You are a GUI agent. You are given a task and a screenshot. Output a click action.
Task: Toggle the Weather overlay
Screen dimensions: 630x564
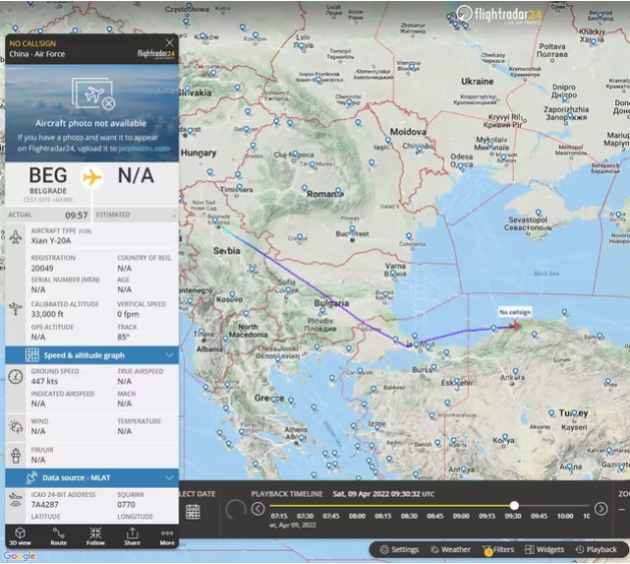[x=450, y=550]
